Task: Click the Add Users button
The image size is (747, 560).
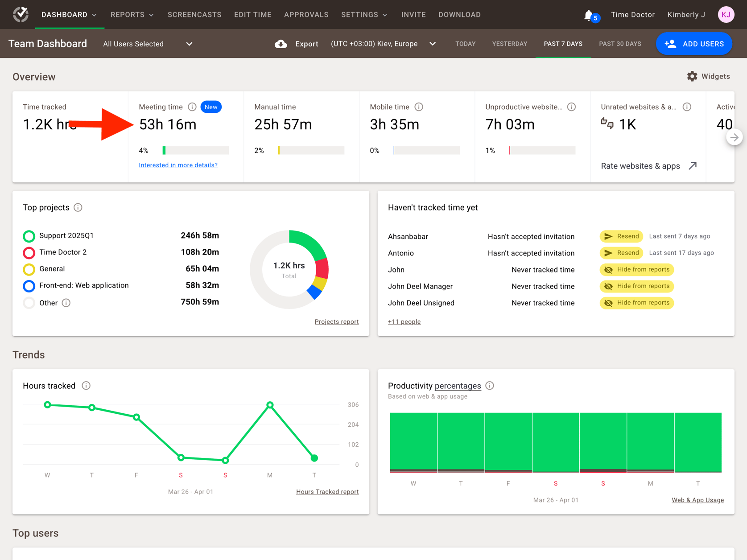Action: (694, 44)
